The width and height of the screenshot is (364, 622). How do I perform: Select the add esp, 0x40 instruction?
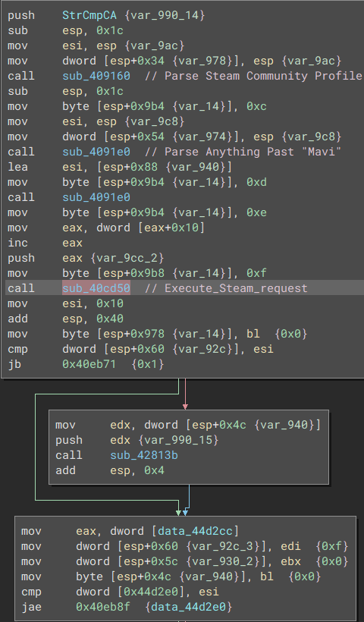pos(65,319)
